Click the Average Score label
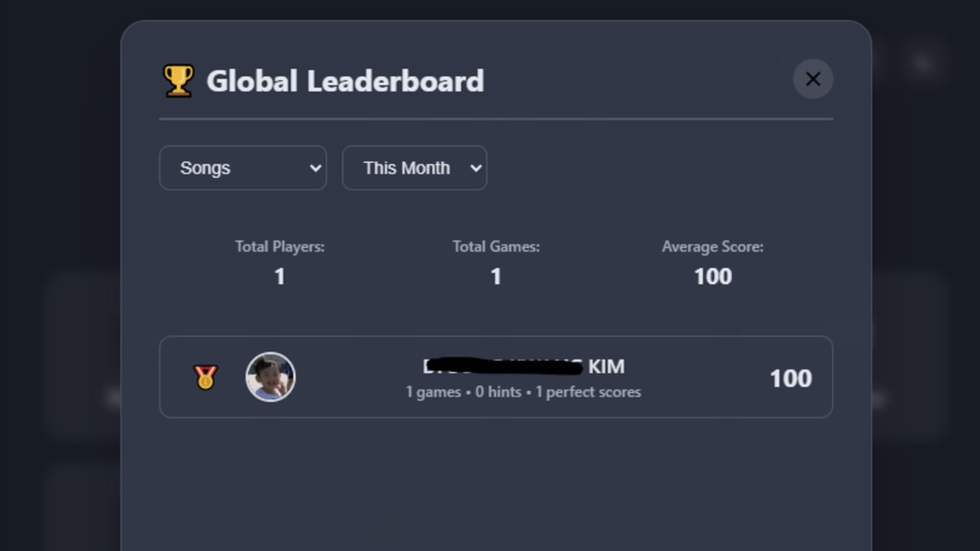 (x=713, y=247)
